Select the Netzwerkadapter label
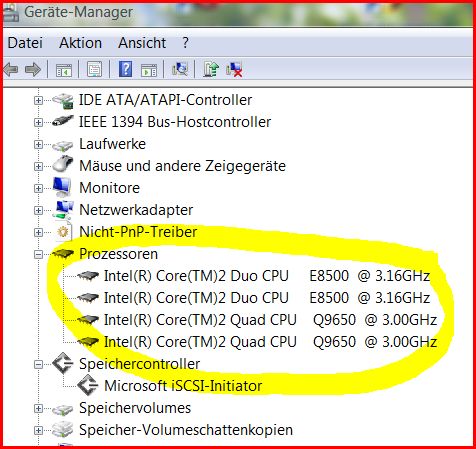 (x=136, y=210)
